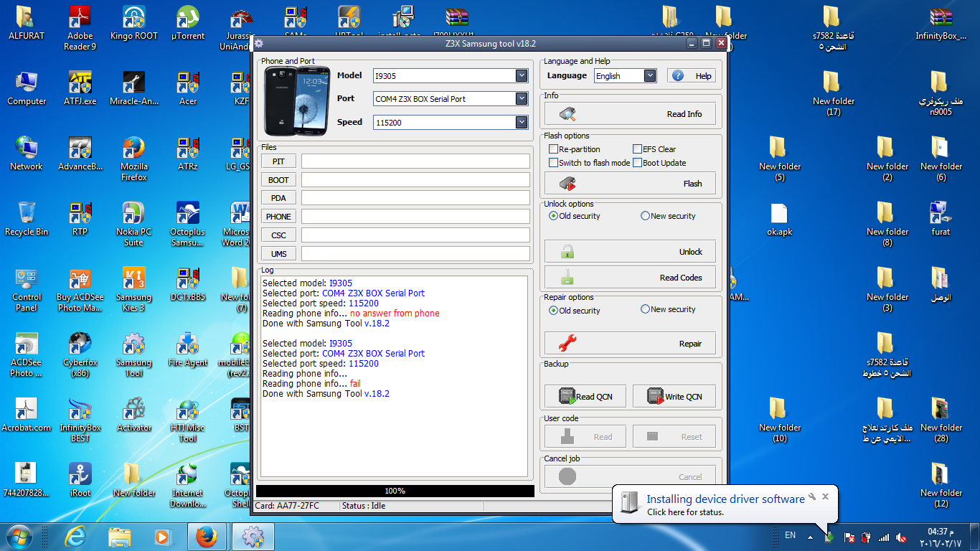
Task: Launch Internet Explorer from the taskbar
Action: tap(75, 536)
